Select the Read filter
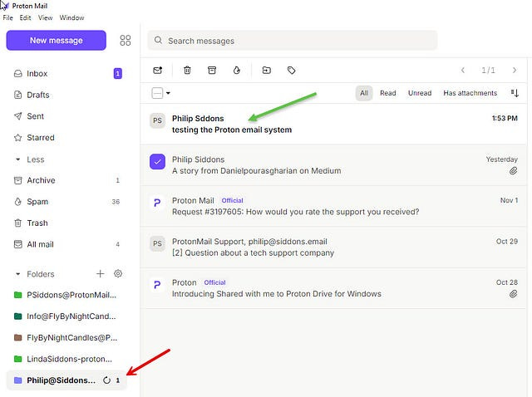Screen dimensions: 532x397 click(x=388, y=93)
